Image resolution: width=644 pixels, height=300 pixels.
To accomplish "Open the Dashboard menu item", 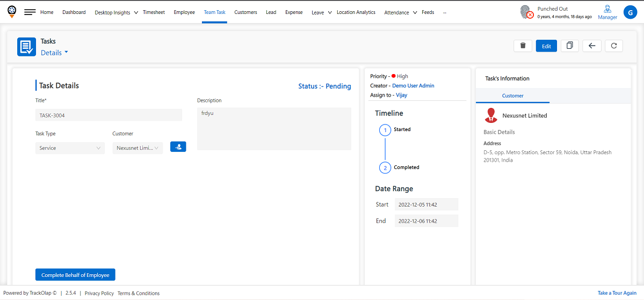I will 74,12.
